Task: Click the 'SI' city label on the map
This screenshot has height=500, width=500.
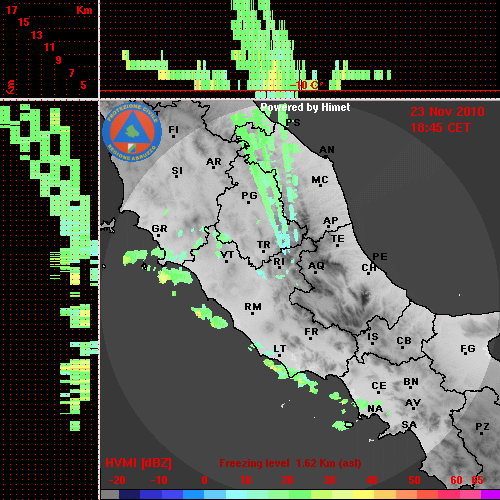Action: pyautogui.click(x=177, y=171)
